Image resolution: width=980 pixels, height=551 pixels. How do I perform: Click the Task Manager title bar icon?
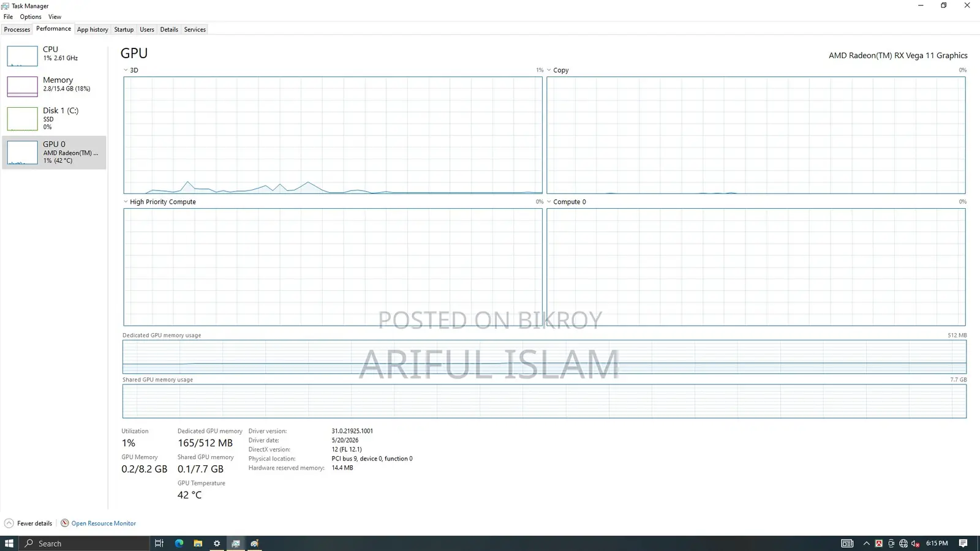pos(6,6)
